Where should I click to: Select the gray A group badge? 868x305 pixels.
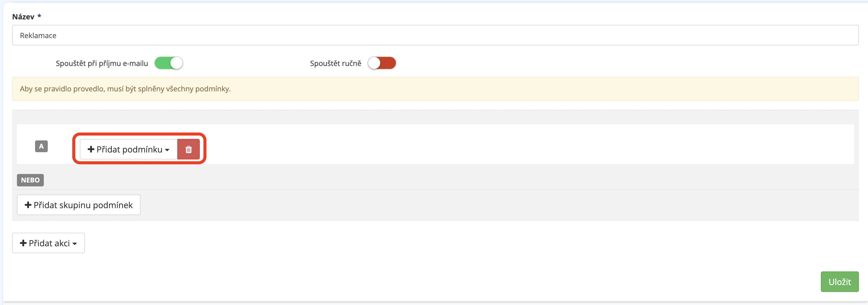[x=41, y=146]
